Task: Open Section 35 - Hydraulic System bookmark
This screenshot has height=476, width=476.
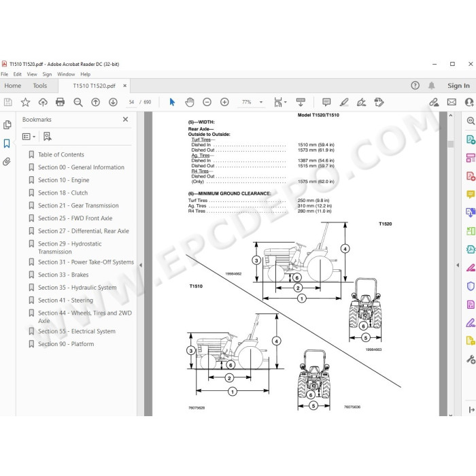Action: [x=77, y=288]
